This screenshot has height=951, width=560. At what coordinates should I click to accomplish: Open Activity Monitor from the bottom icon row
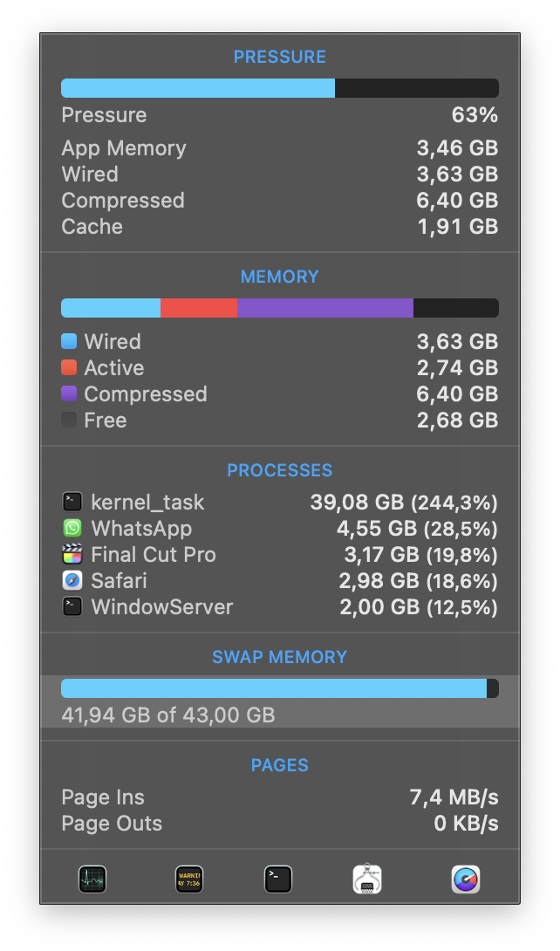[x=92, y=879]
